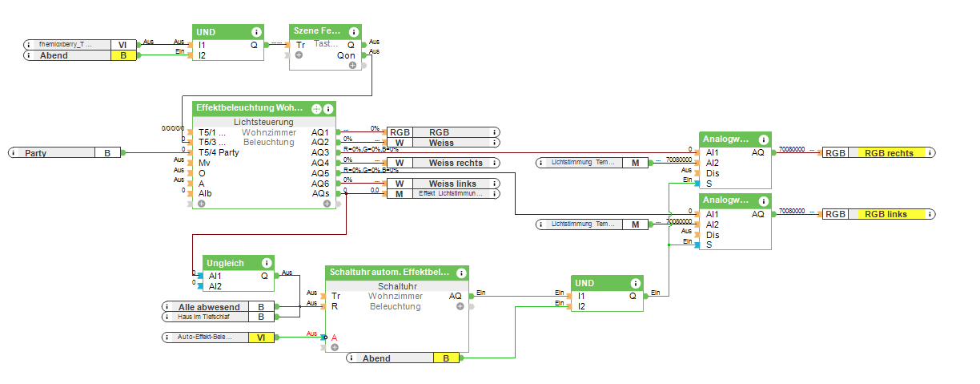Viewport: 980px width, 384px height.
Task: Click the AQ5 output pin label
Action: (x=320, y=173)
